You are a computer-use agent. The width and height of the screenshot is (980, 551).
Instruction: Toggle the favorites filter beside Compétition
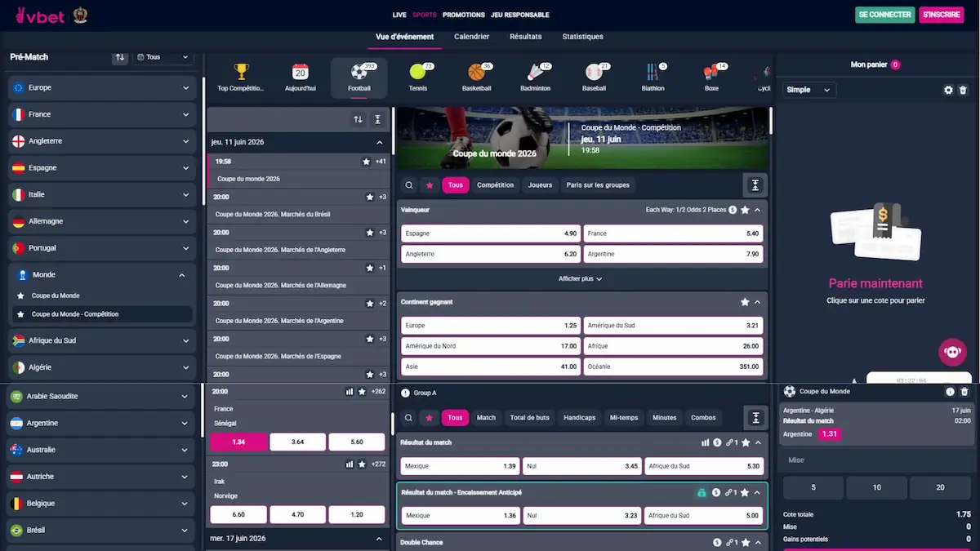tap(430, 185)
